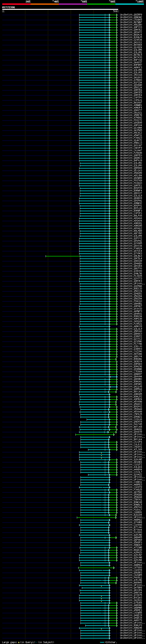
Task: Open hit UniRef100_C5XBK5
Action: click(131, 20)
